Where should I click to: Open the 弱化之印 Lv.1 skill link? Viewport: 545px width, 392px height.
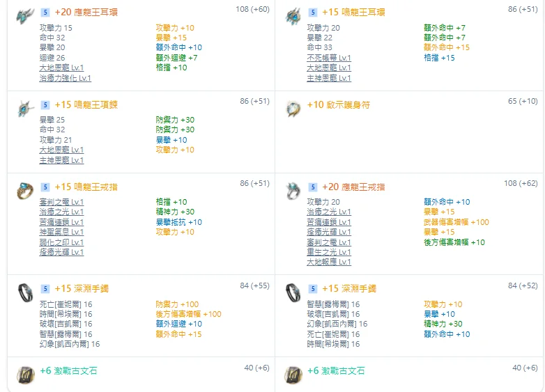tap(61, 242)
